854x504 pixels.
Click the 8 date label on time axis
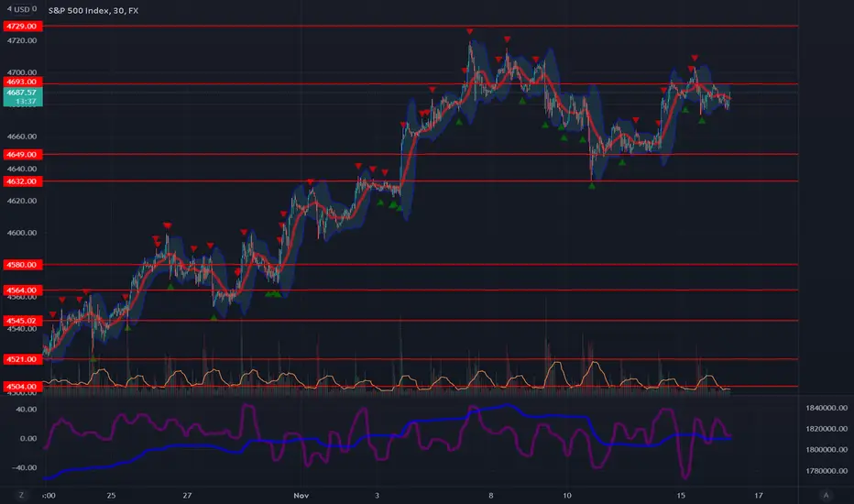click(x=491, y=495)
